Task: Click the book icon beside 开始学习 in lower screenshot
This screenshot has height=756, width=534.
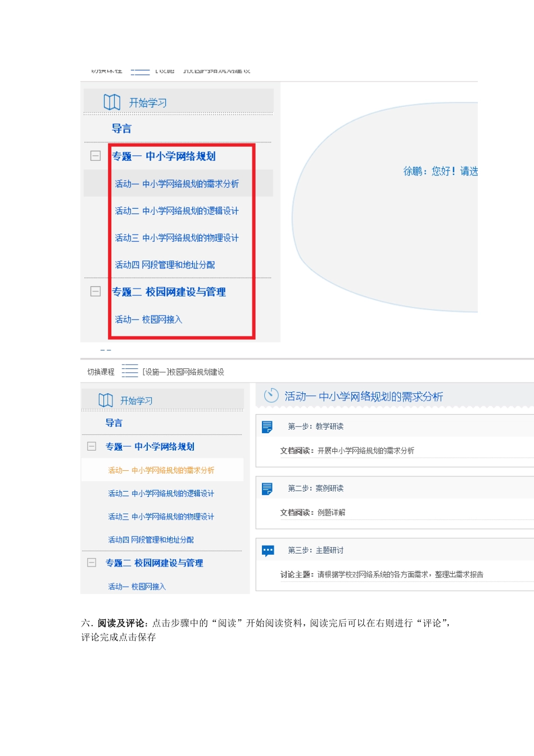Action: [x=106, y=400]
